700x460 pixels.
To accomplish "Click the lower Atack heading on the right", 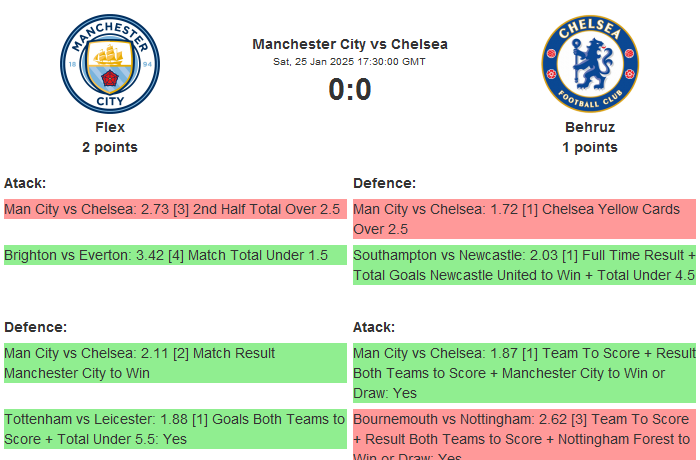I will (374, 327).
